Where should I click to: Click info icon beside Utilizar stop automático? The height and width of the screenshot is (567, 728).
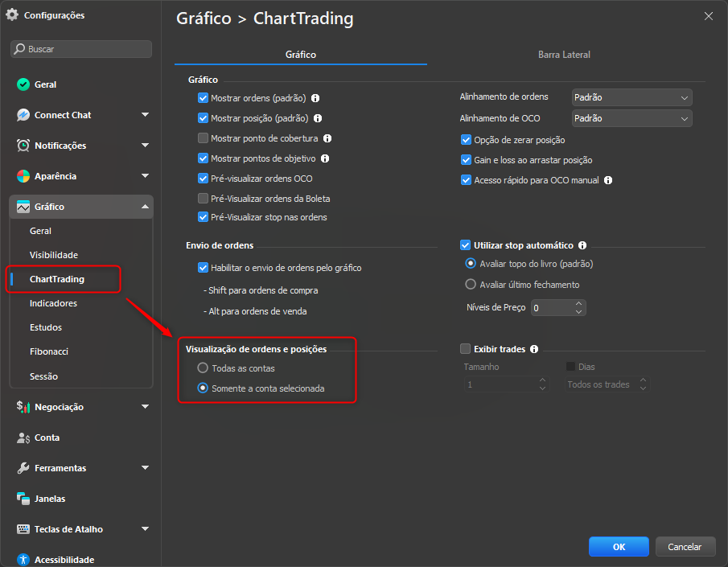582,245
